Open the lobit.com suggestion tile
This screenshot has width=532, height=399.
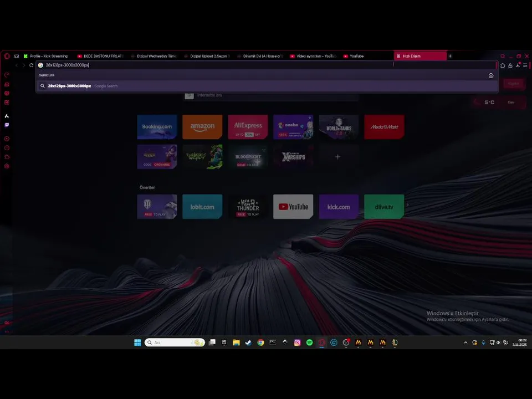pyautogui.click(x=202, y=207)
